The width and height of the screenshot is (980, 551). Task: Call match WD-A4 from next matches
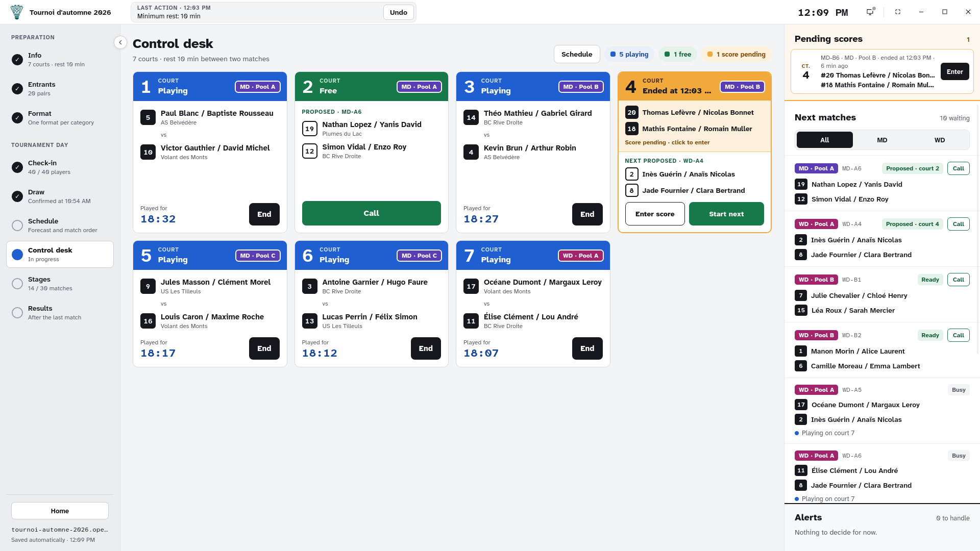click(959, 224)
